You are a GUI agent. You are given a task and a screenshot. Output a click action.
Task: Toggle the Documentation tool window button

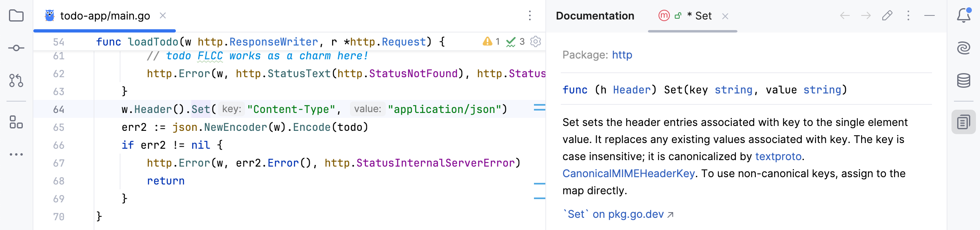click(x=963, y=122)
